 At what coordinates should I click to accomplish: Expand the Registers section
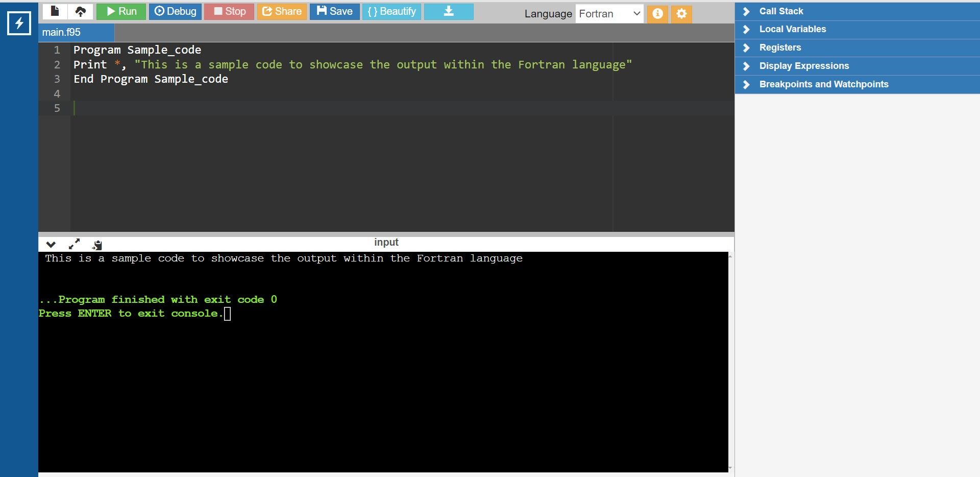pyautogui.click(x=780, y=47)
